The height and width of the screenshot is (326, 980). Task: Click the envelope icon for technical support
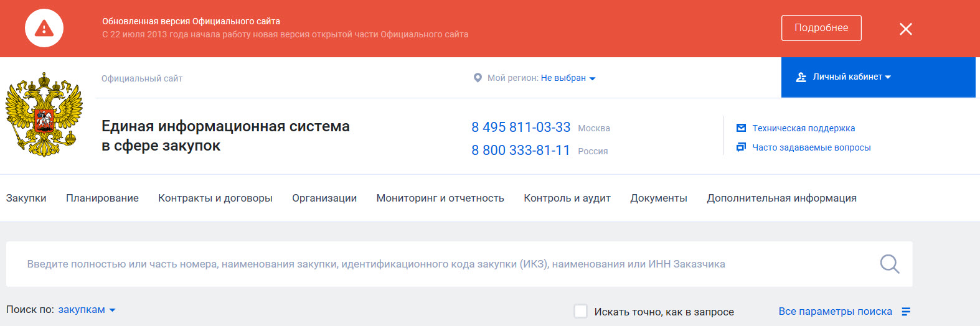click(x=741, y=128)
